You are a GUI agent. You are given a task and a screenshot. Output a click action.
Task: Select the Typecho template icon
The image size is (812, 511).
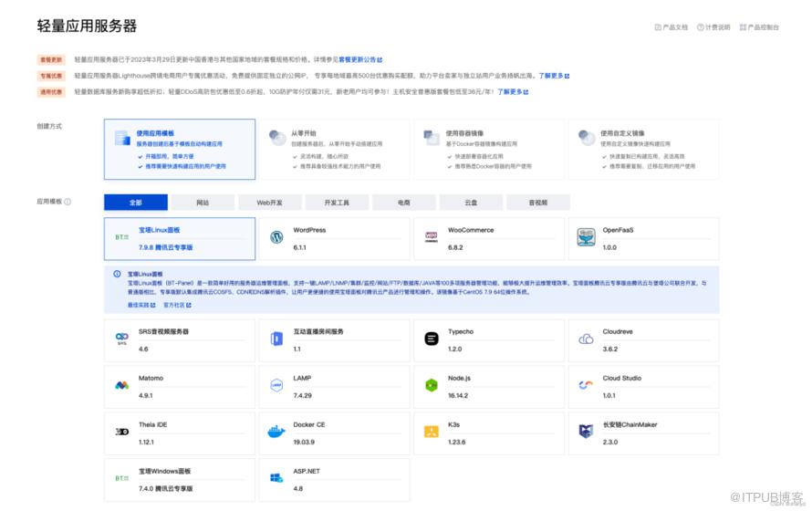[x=432, y=339]
